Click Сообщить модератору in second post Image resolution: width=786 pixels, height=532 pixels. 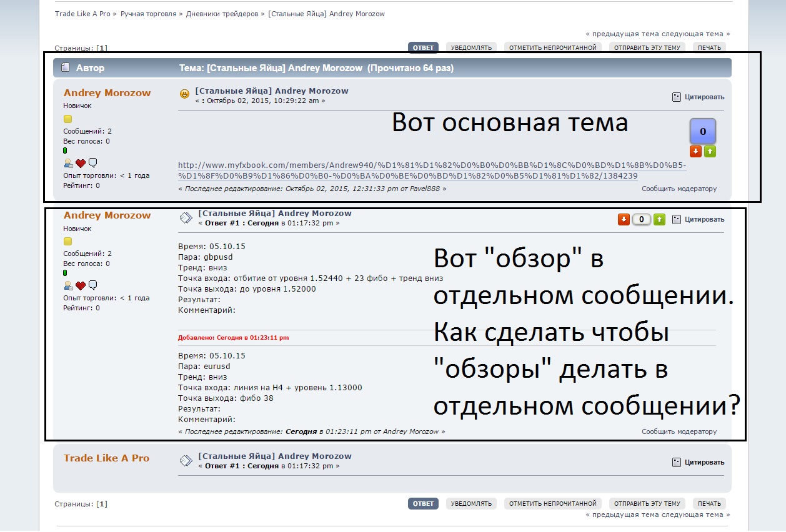pyautogui.click(x=679, y=431)
